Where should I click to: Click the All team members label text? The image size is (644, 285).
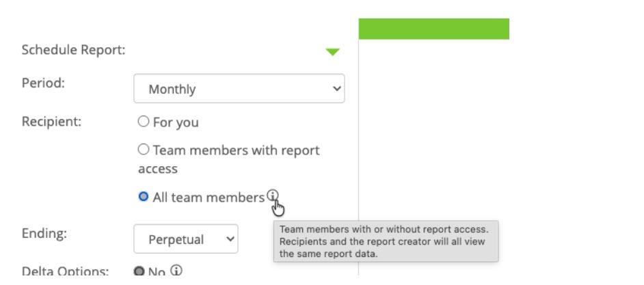click(208, 198)
